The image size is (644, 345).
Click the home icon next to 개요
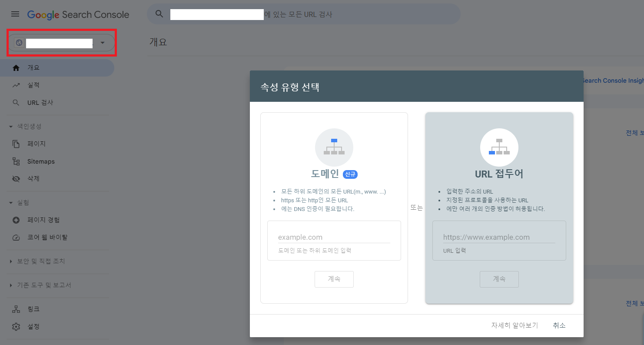point(16,68)
